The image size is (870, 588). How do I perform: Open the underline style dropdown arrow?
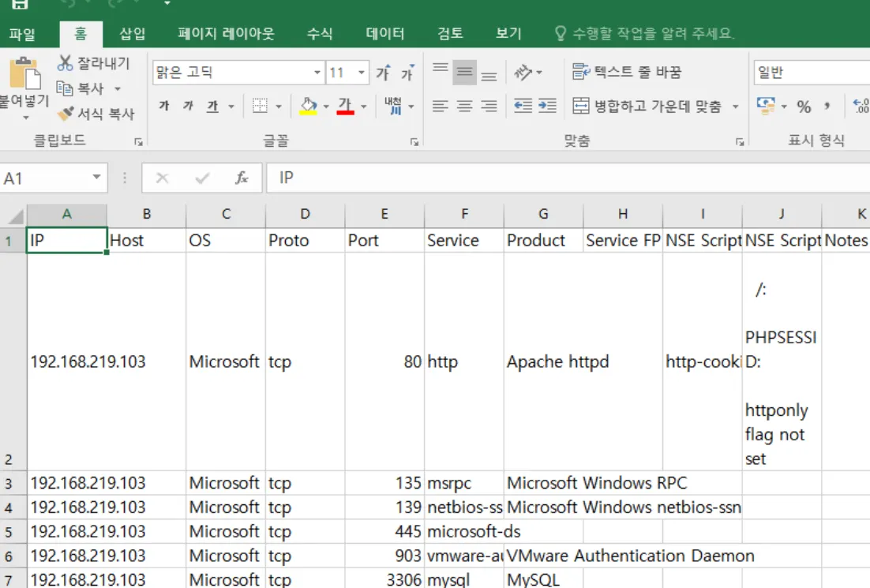click(x=231, y=106)
